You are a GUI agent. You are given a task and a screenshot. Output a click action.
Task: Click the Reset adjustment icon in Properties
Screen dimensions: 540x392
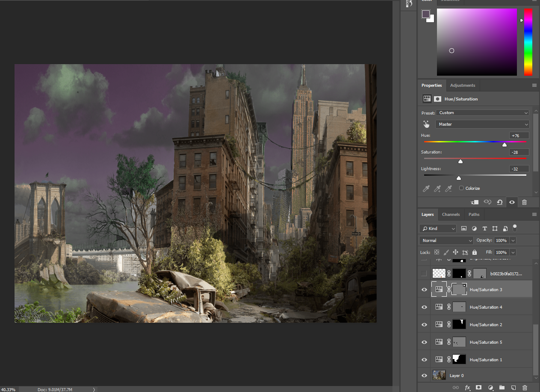coord(499,202)
